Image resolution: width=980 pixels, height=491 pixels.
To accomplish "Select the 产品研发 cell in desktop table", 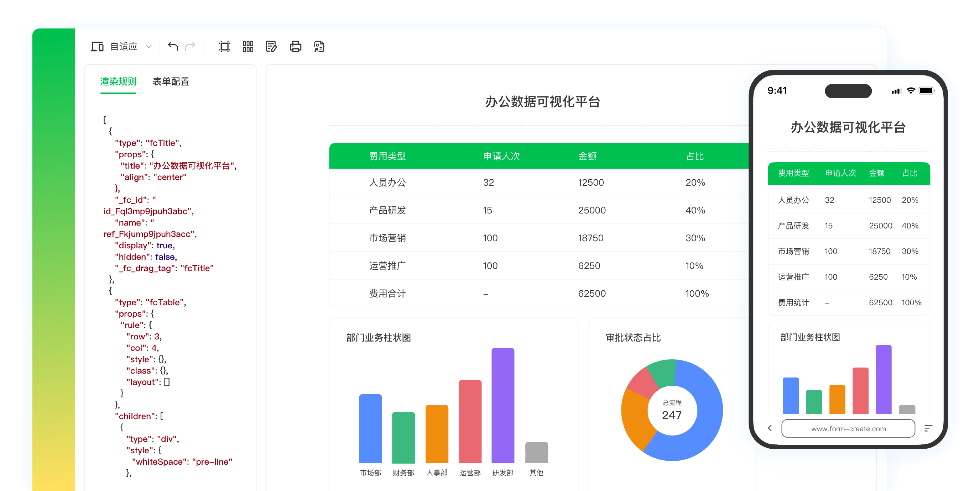I will (x=387, y=210).
